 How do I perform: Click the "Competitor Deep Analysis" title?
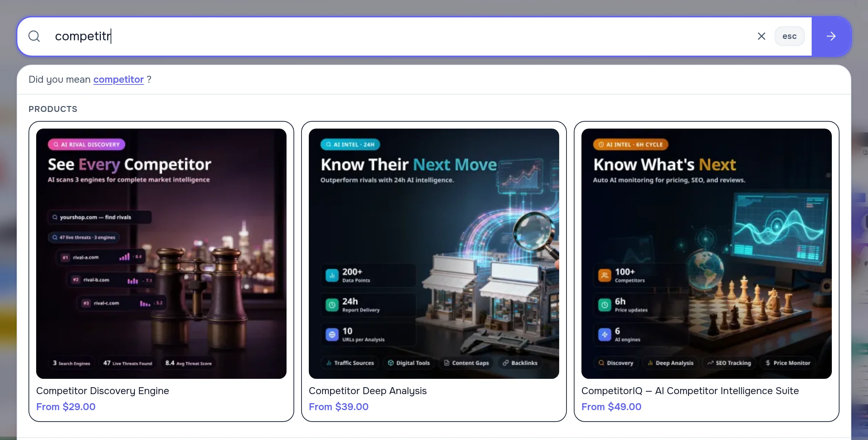[368, 391]
